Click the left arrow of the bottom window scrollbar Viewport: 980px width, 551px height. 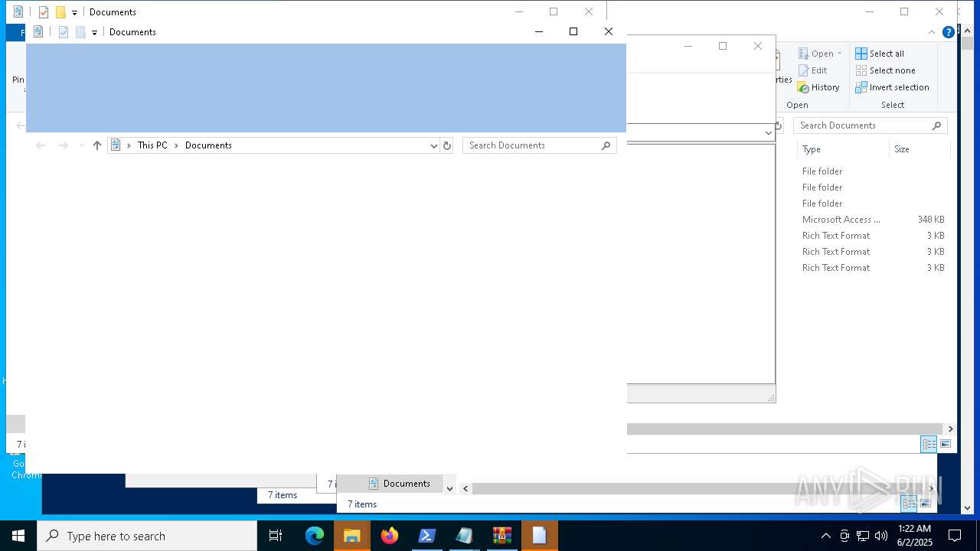tap(465, 488)
